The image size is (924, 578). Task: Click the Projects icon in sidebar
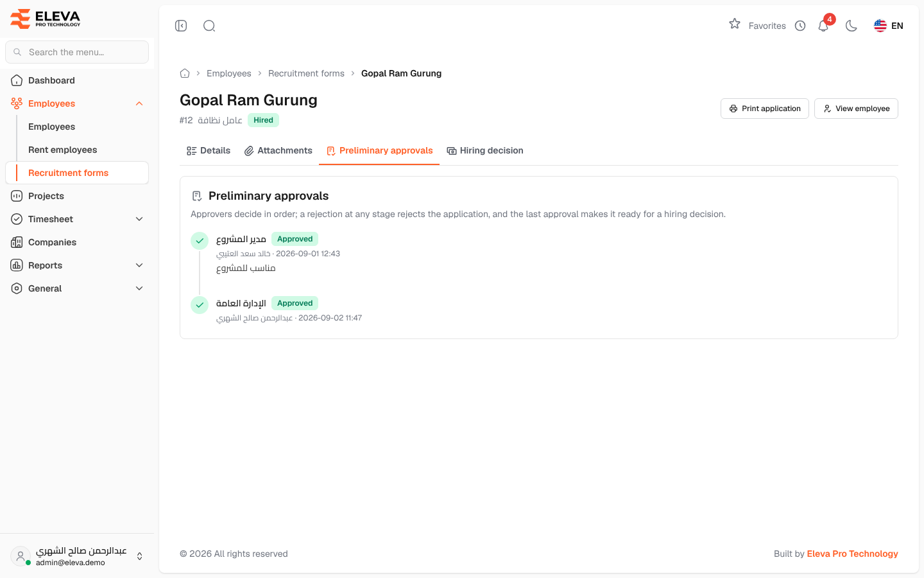pyautogui.click(x=17, y=196)
